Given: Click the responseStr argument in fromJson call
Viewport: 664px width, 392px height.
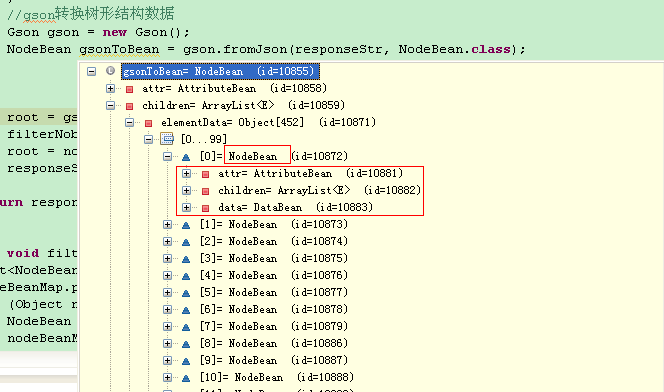Looking at the screenshot, I should click(338, 50).
